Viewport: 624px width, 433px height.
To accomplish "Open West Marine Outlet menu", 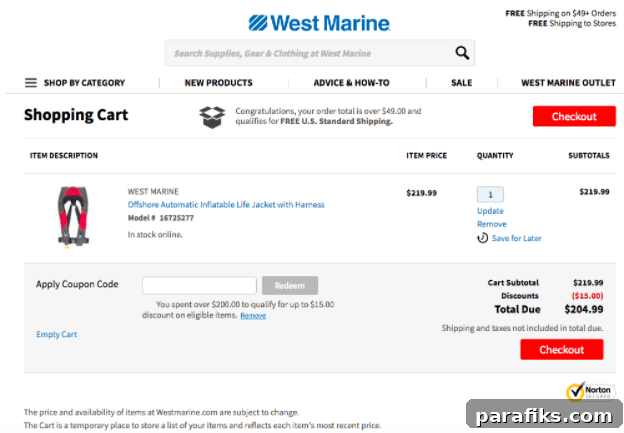I will [x=568, y=83].
